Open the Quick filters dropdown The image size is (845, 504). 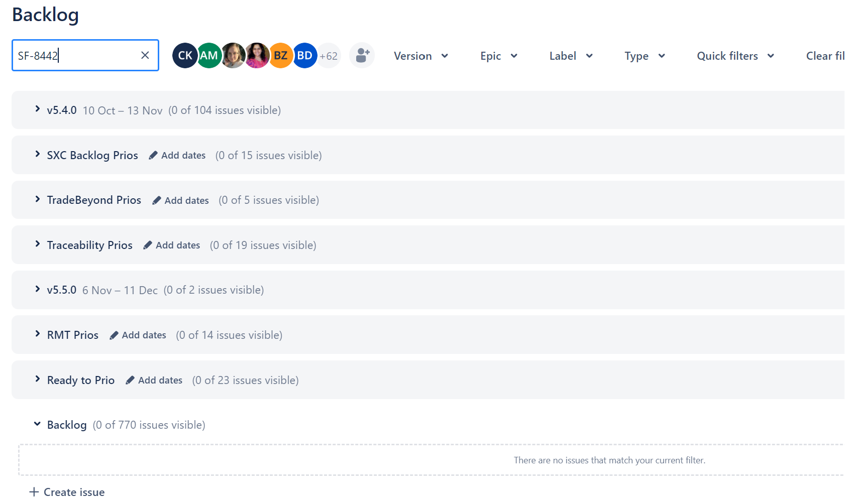735,56
